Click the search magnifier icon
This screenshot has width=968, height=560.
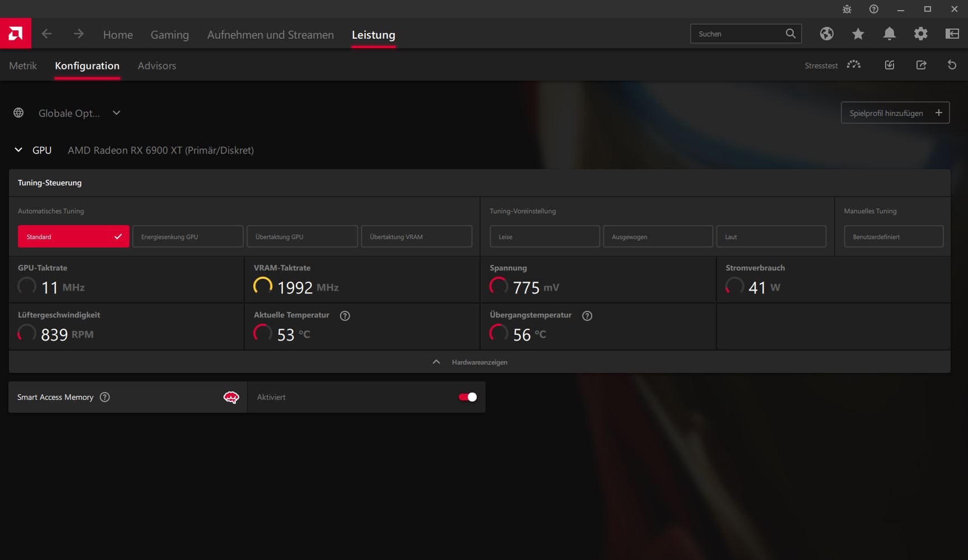point(790,34)
